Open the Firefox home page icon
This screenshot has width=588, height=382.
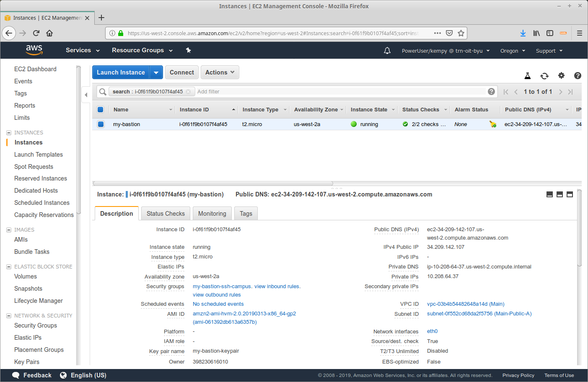point(49,33)
